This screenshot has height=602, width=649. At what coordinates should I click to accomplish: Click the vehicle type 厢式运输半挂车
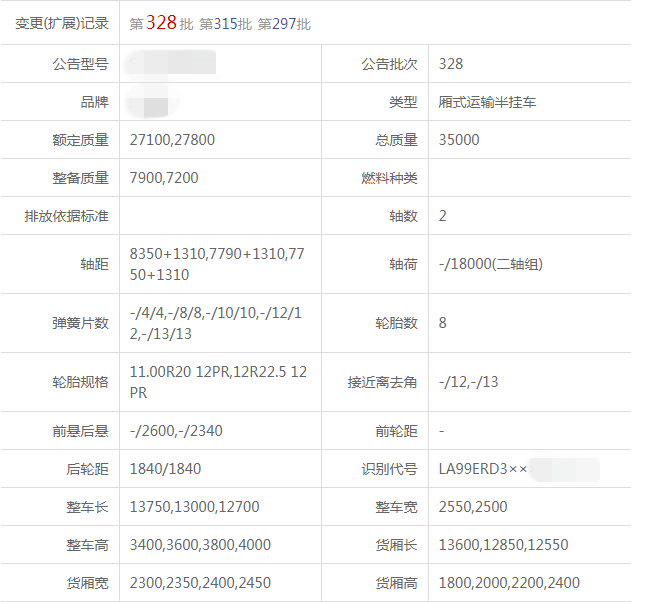click(487, 102)
